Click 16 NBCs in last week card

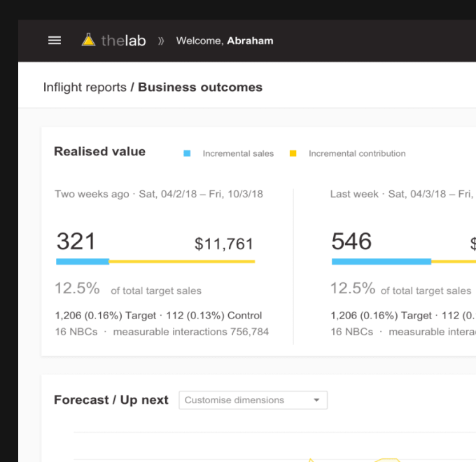coord(352,332)
